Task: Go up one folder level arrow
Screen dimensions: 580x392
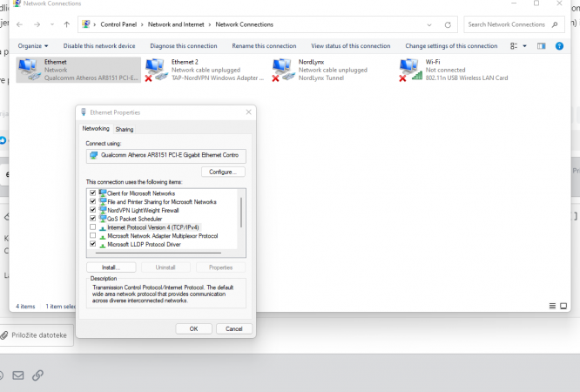Action: pos(66,24)
